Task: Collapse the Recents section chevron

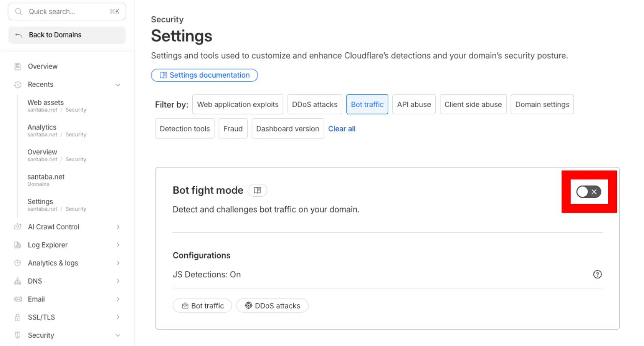Action: coord(118,85)
